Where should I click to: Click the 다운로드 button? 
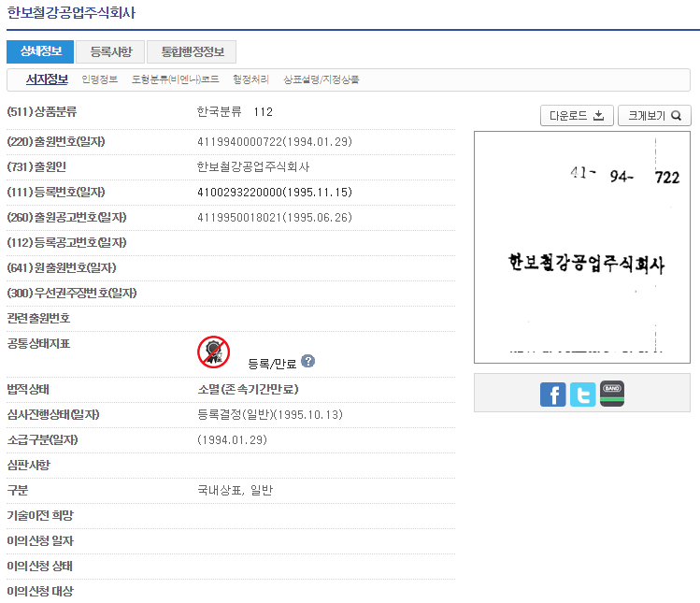point(577,116)
